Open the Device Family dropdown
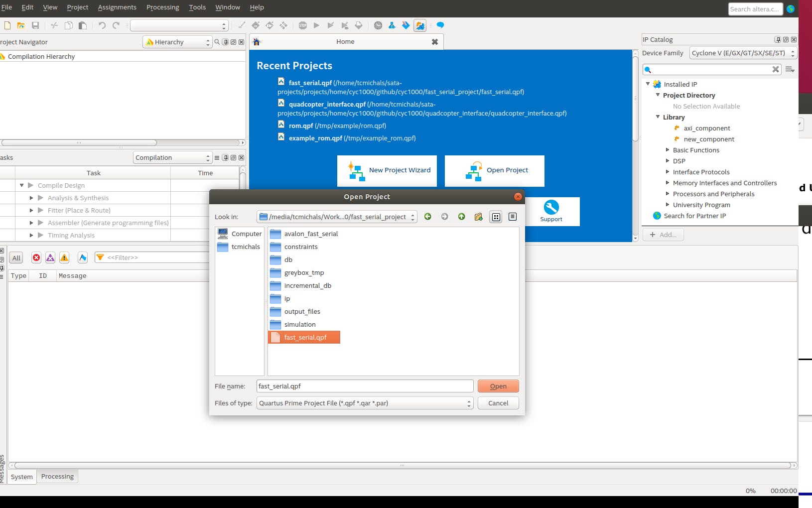 (x=743, y=53)
